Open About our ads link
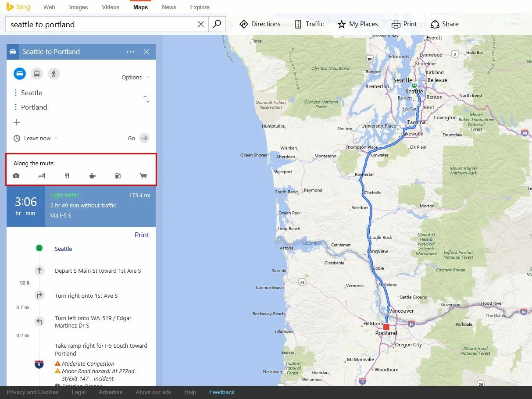This screenshot has width=532, height=399. pos(154,392)
